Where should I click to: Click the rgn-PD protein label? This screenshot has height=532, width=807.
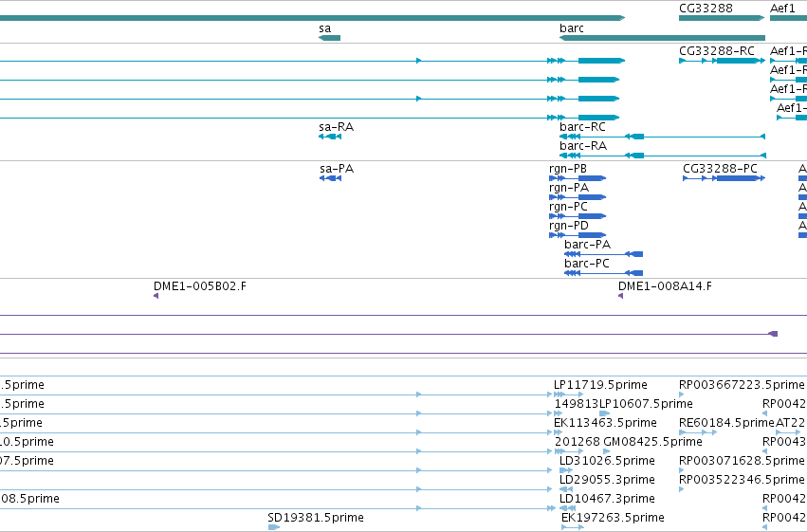569,226
